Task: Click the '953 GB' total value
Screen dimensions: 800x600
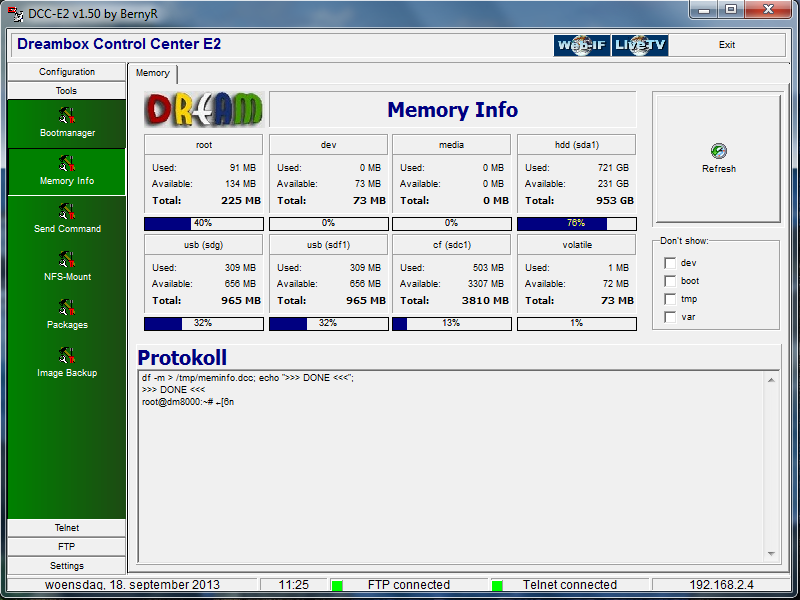Action: click(615, 201)
